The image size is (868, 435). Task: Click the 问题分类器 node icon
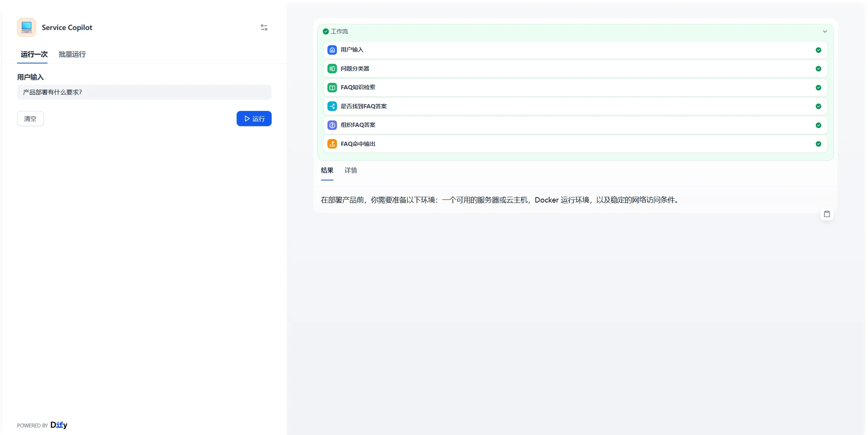pos(332,69)
